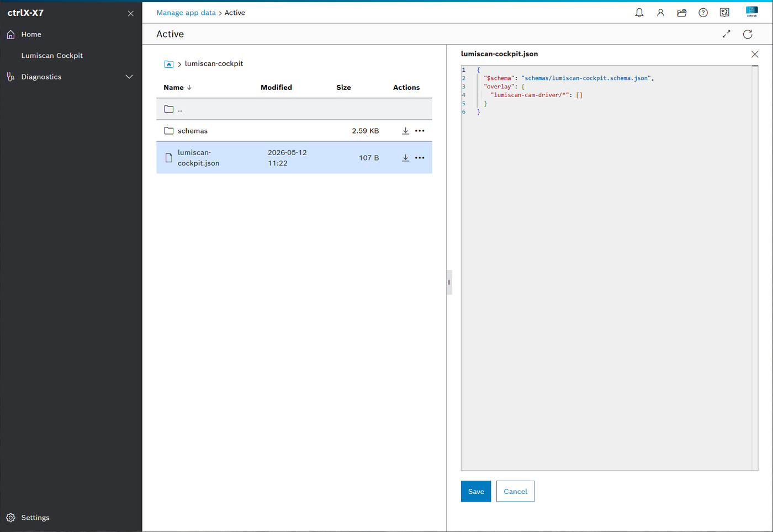Open the schemas folder name
Screen dimensions: 773x532
193,131
